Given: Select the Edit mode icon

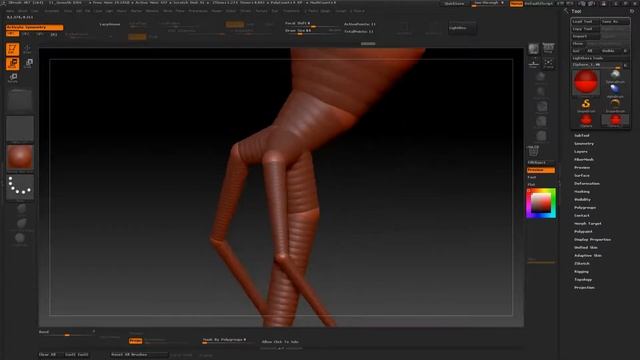Looking at the screenshot, I should tap(13, 49).
